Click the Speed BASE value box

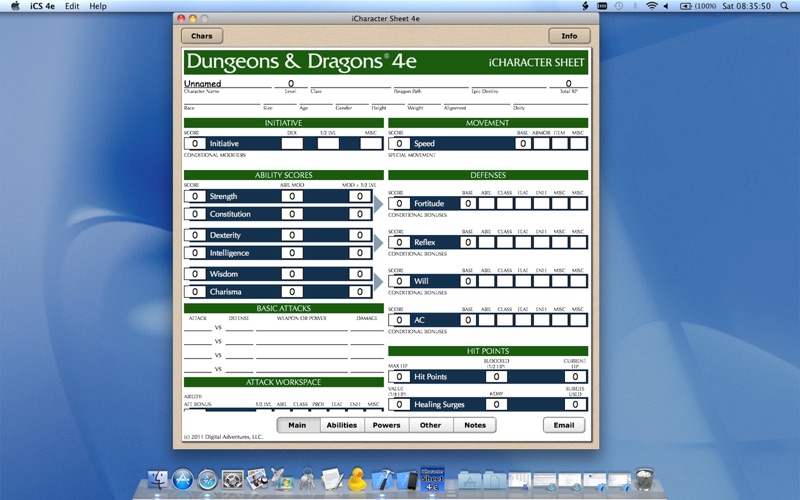click(x=523, y=143)
